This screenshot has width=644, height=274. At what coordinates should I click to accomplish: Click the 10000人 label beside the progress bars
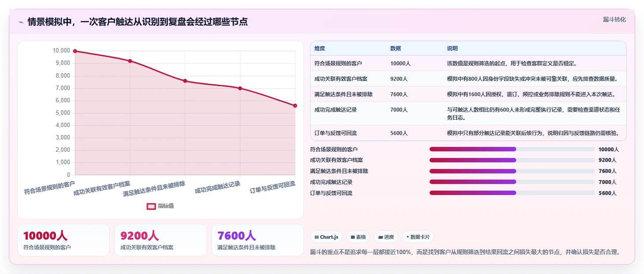tap(609, 150)
